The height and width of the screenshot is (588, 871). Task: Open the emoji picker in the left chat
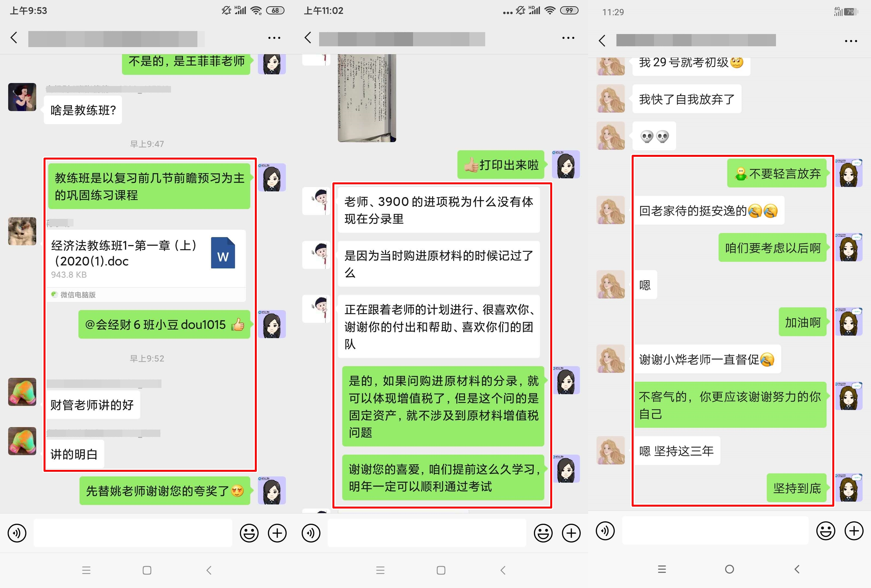pos(249,532)
